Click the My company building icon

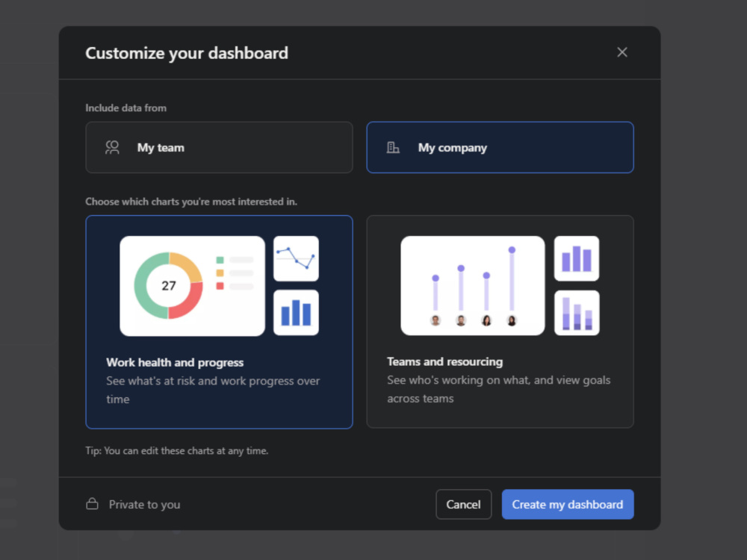(393, 148)
